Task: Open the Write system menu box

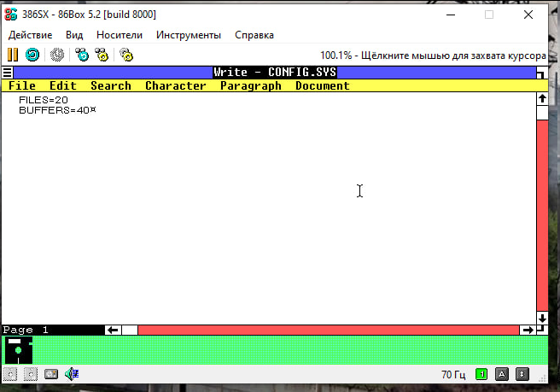Action: point(7,73)
